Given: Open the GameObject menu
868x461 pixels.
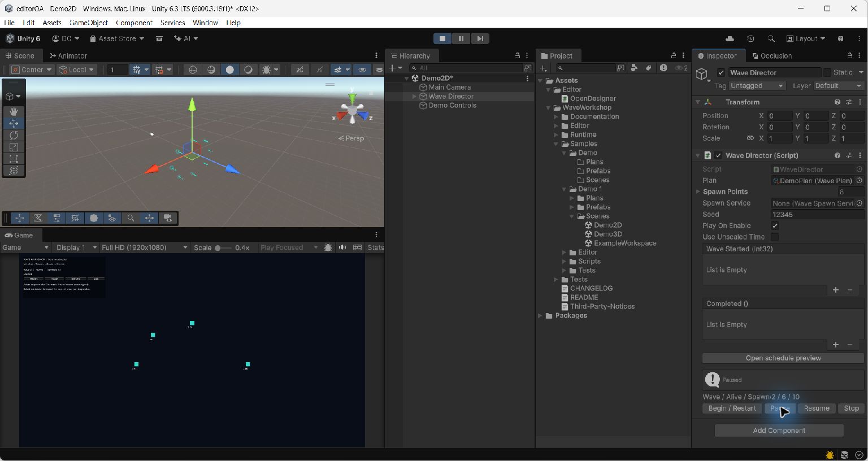Looking at the screenshot, I should (89, 23).
